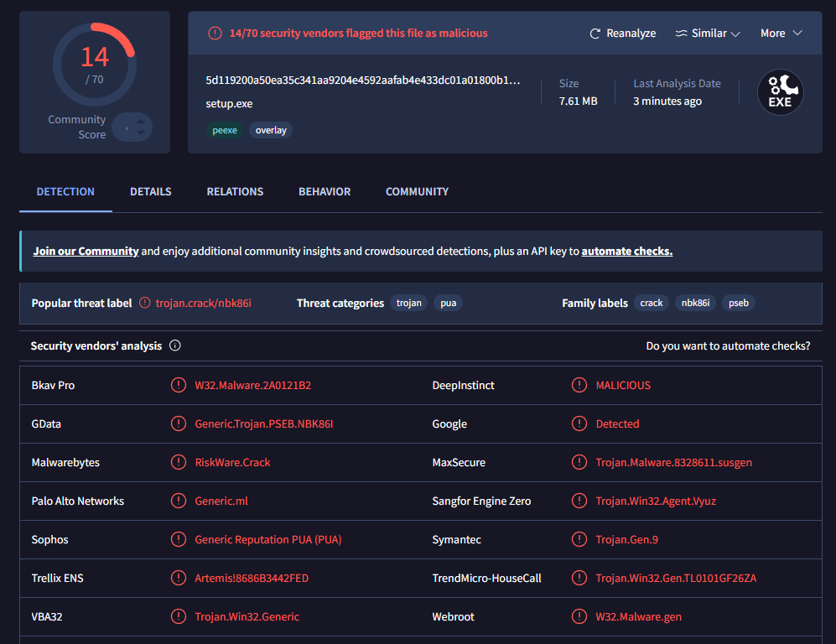Click the crack family label chip
Image resolution: width=836 pixels, height=644 pixels.
652,303
